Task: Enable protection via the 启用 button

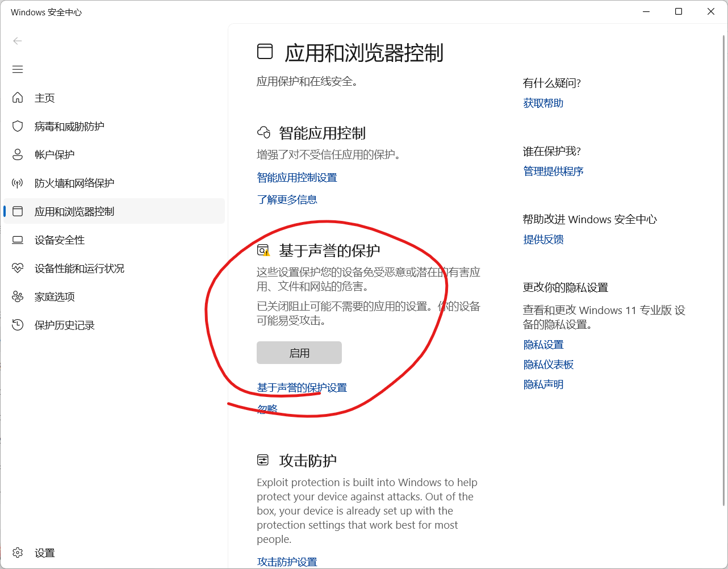Action: point(299,352)
